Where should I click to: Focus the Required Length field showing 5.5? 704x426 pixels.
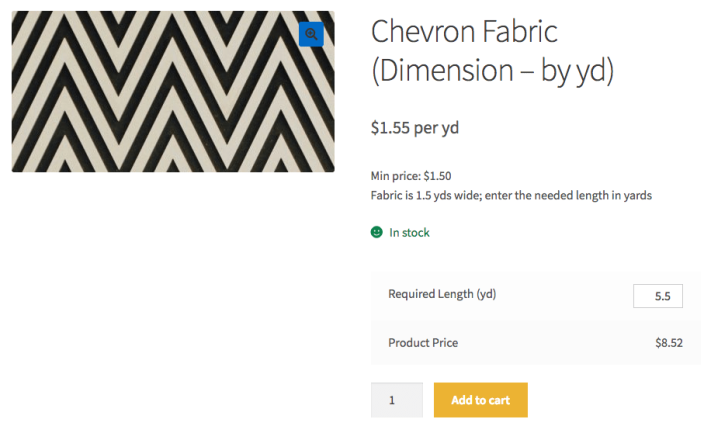(658, 296)
